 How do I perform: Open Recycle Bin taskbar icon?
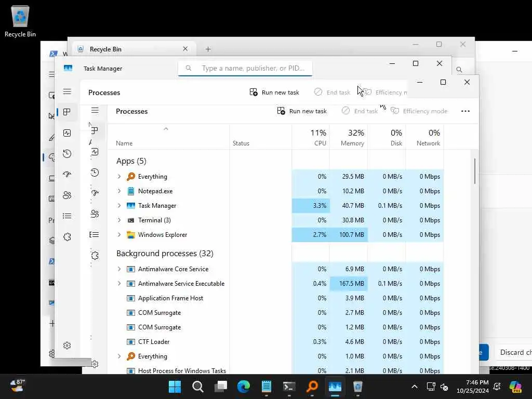(357, 387)
